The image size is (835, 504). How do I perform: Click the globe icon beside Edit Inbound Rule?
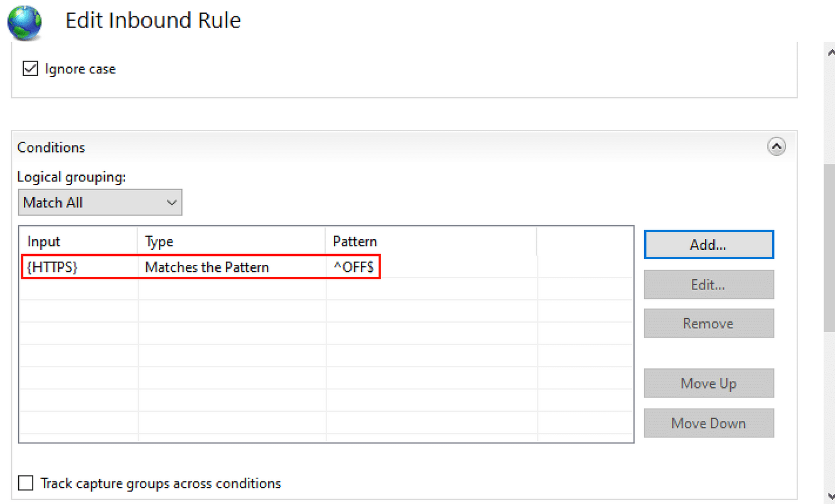(24, 23)
